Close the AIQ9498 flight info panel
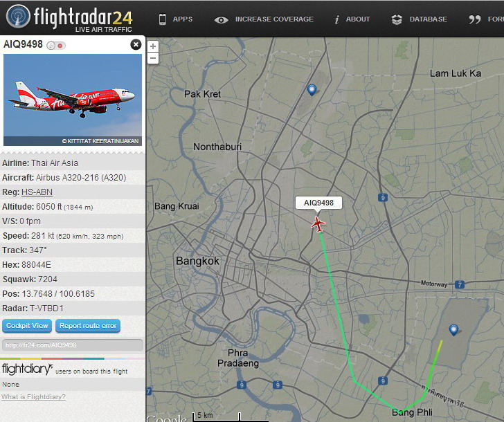The height and width of the screenshot is (422, 504). [136, 44]
